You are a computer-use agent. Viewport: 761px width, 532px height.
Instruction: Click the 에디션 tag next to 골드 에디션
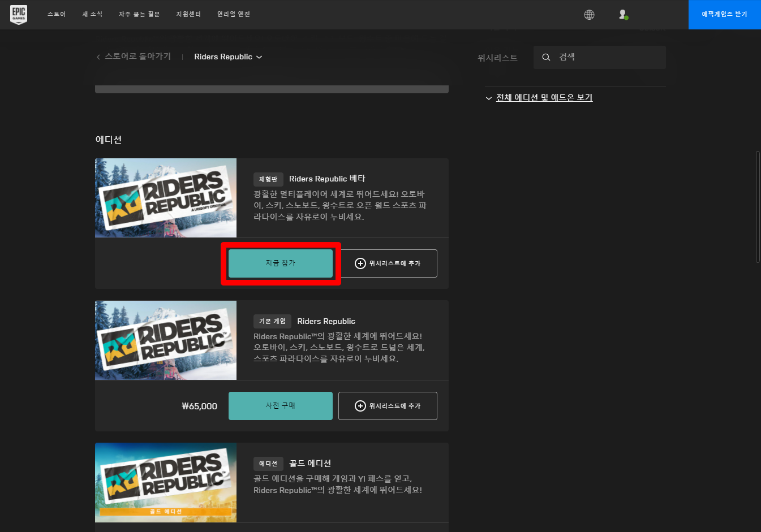268,464
